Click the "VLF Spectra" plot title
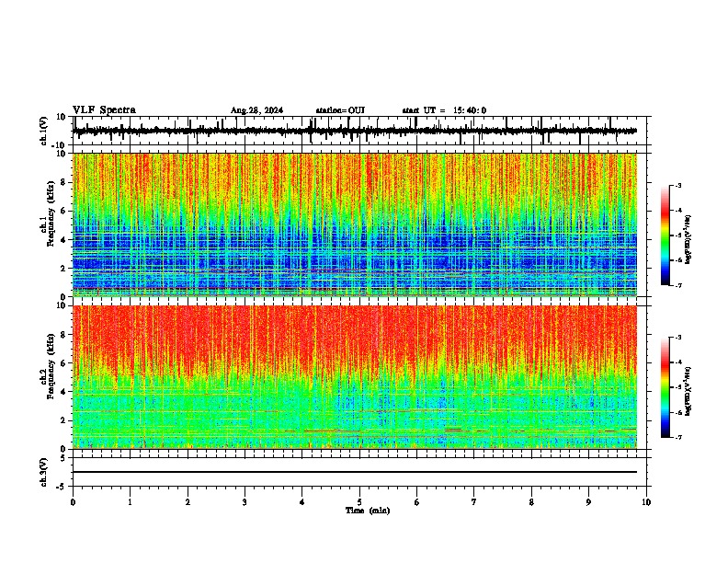 [104, 110]
